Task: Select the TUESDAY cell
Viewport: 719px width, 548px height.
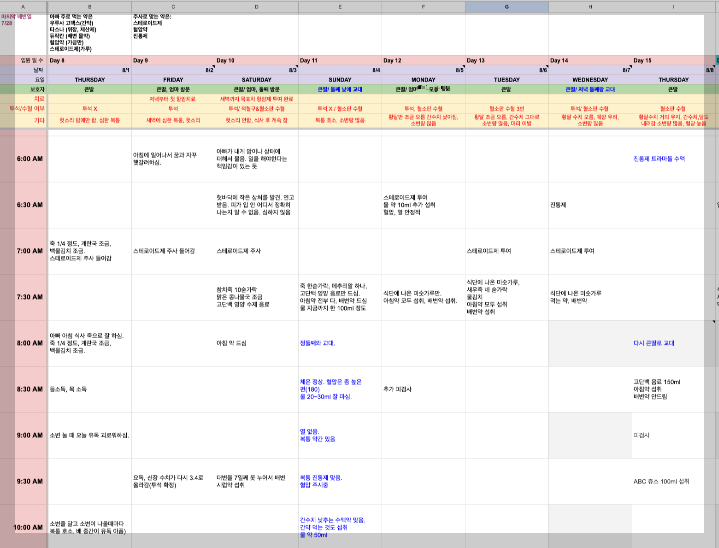Action: click(x=507, y=79)
